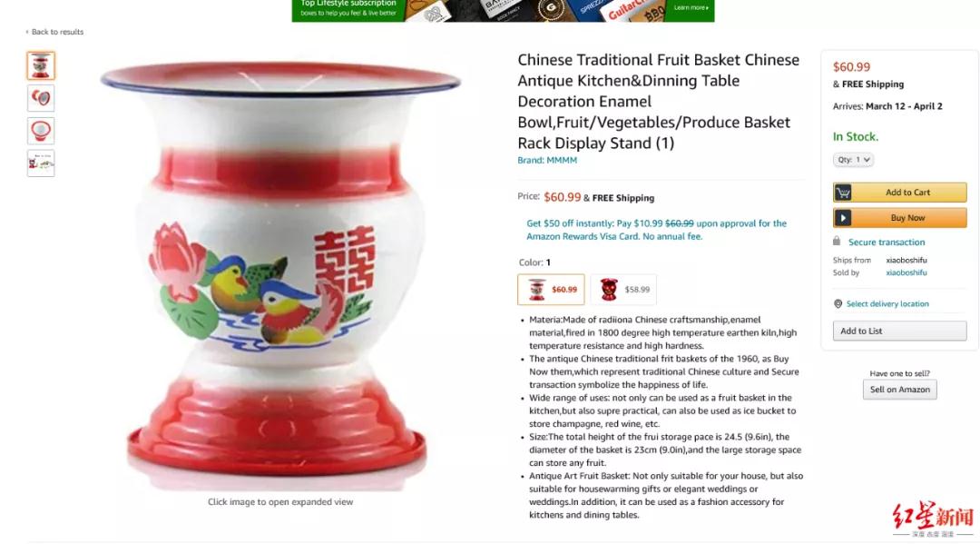The width and height of the screenshot is (980, 544).
Task: Open the Qty quantity dropdown
Action: coord(853,160)
